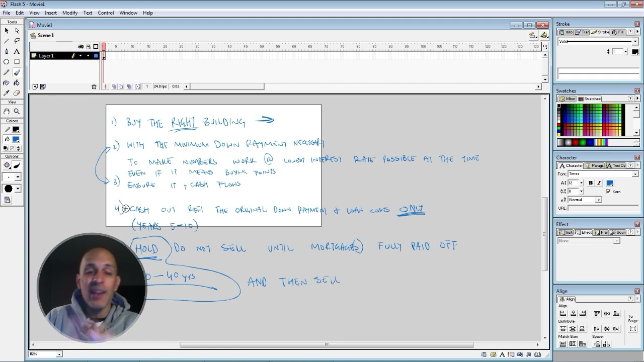Switch to the Mixer tab

(568, 99)
